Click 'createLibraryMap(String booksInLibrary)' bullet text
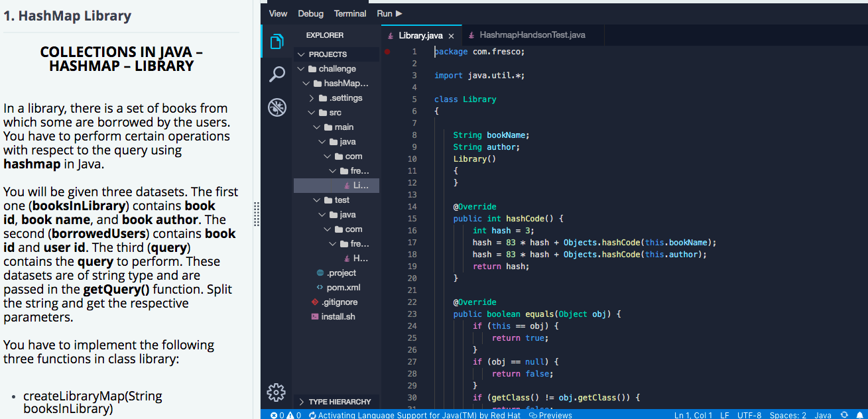This screenshot has width=868, height=419. point(93,402)
